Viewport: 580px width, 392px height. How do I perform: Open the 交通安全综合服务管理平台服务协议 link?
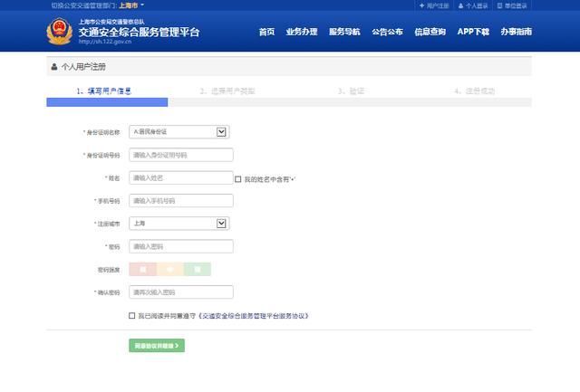[x=254, y=316]
